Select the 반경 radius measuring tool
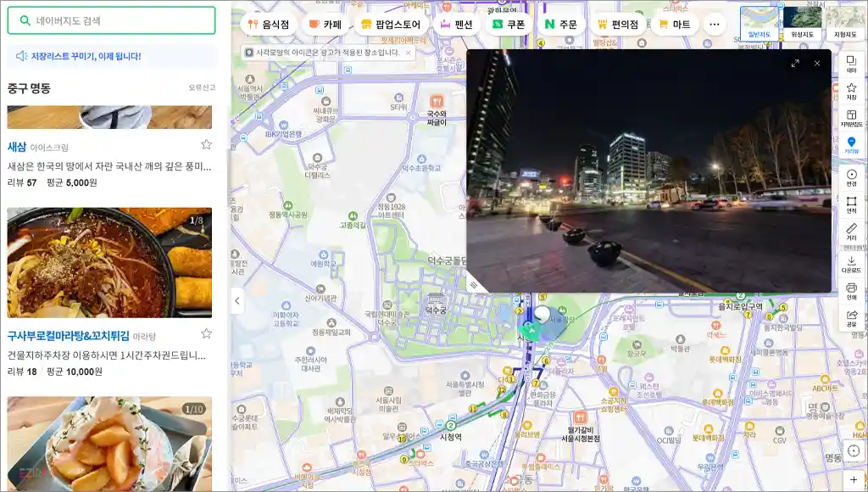Screen dimensions: 868x492 851,178
